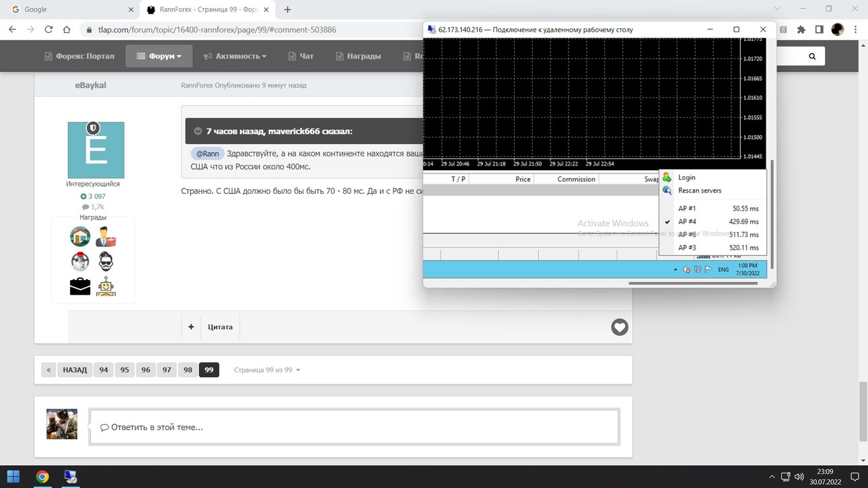868x488 pixels.
Task: Click the Login icon in the server menu
Action: 667,177
